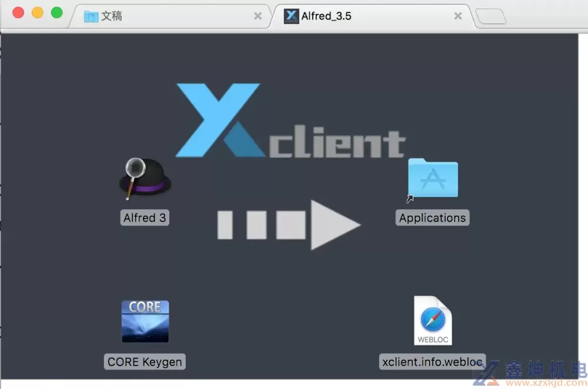Click the 'xclient.info.webloc' file name

tap(432, 361)
